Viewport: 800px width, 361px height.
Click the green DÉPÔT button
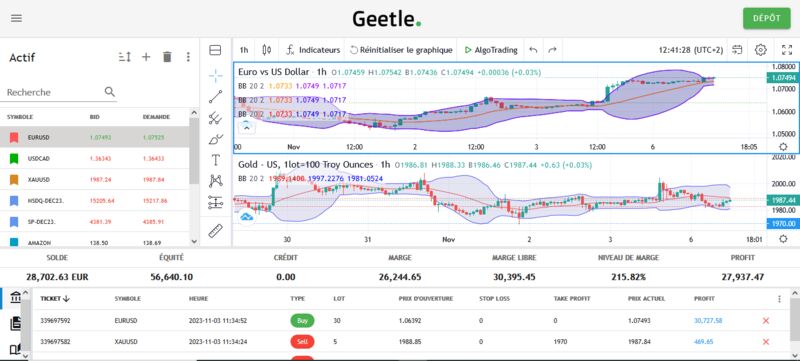tap(766, 18)
